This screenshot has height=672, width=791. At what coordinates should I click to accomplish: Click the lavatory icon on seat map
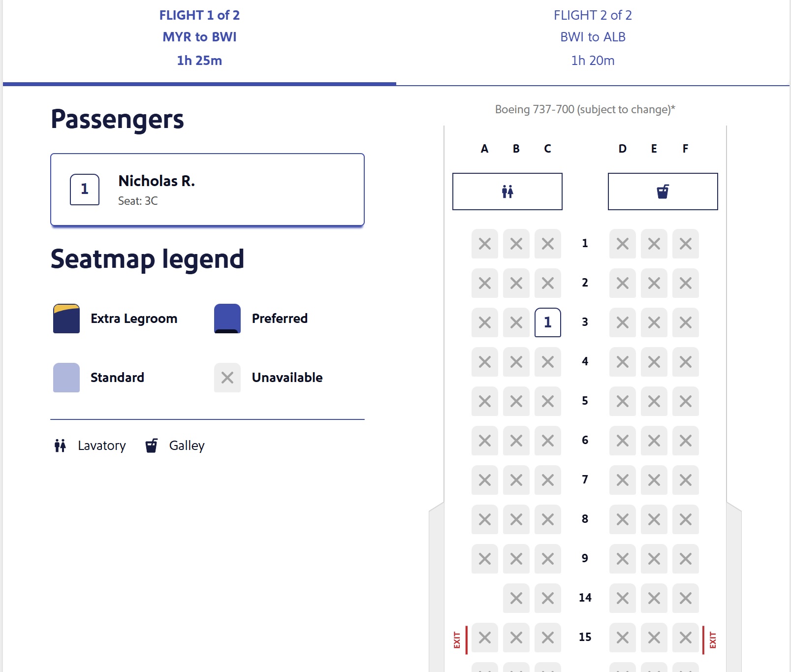point(507,192)
